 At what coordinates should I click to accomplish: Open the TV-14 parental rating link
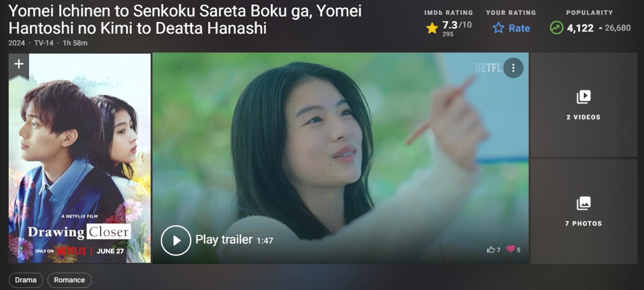[x=43, y=43]
